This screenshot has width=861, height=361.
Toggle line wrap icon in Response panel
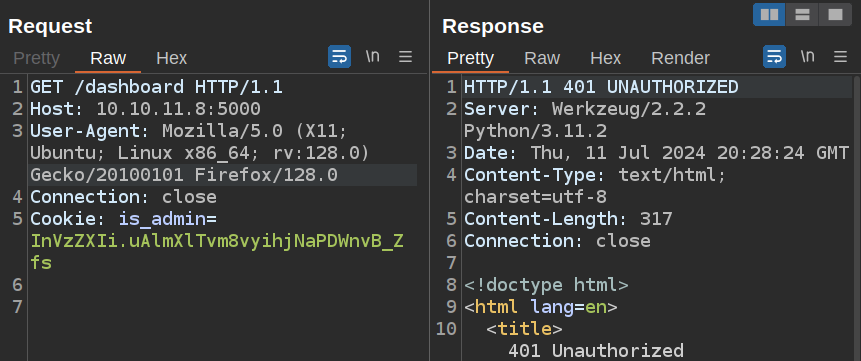pos(774,57)
